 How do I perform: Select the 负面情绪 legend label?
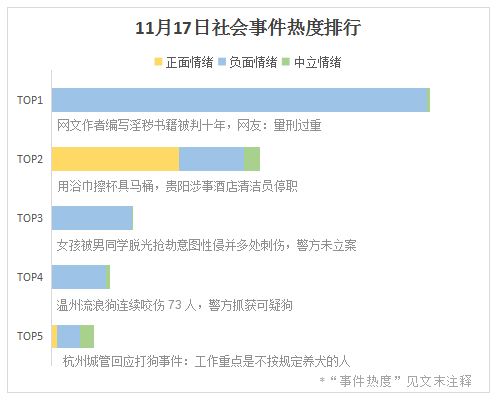pos(253,62)
